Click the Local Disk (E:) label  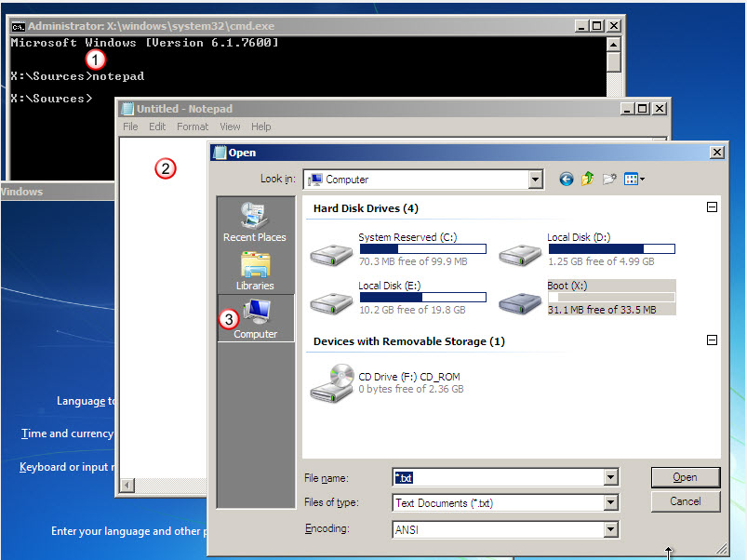click(x=390, y=286)
